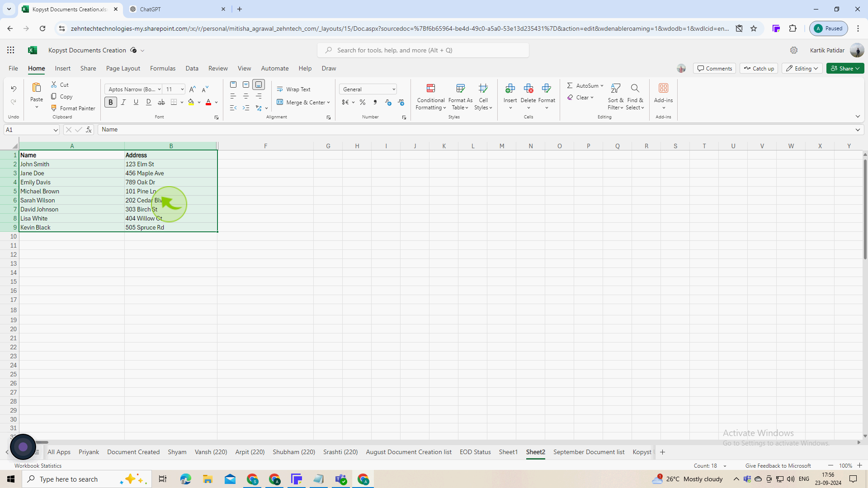Click the Increase Decimal icon
Viewport: 868px width, 488px height.
pyautogui.click(x=388, y=103)
